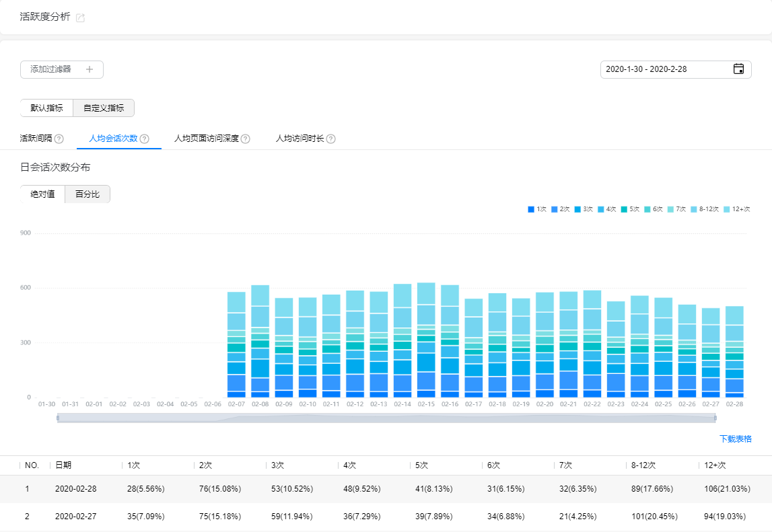Click the 下载表格 link

736,439
